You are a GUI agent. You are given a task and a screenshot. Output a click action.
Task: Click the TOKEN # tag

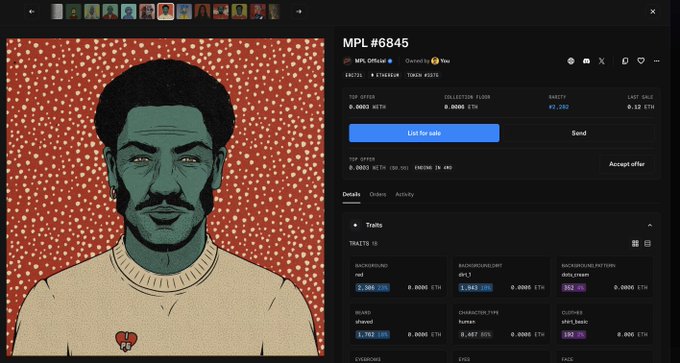(x=423, y=75)
